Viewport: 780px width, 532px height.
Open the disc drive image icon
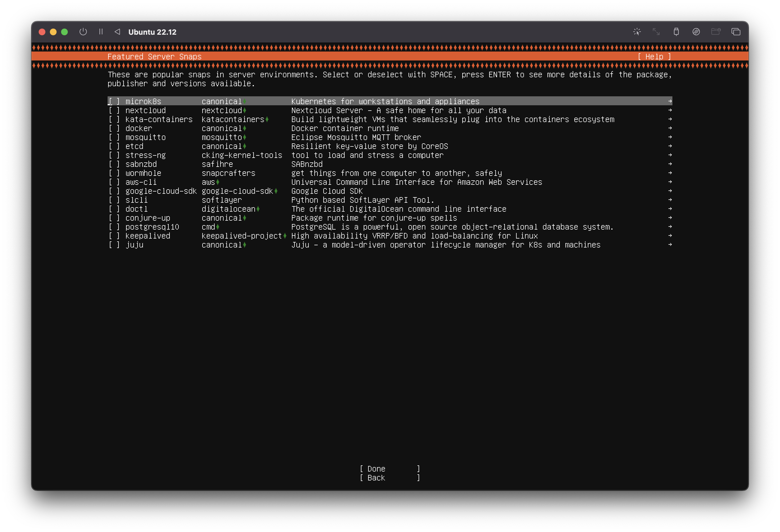tap(696, 32)
